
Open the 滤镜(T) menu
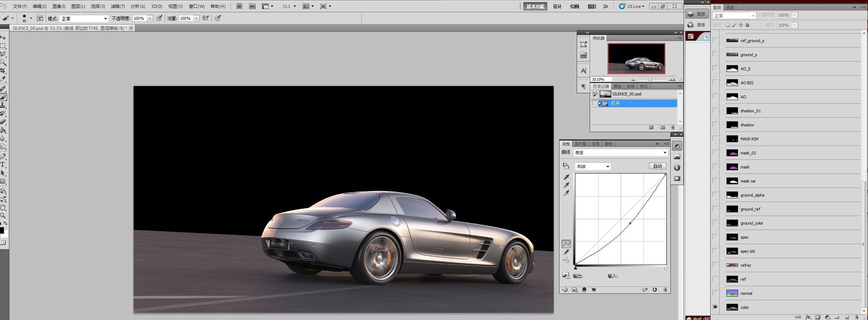tap(118, 6)
